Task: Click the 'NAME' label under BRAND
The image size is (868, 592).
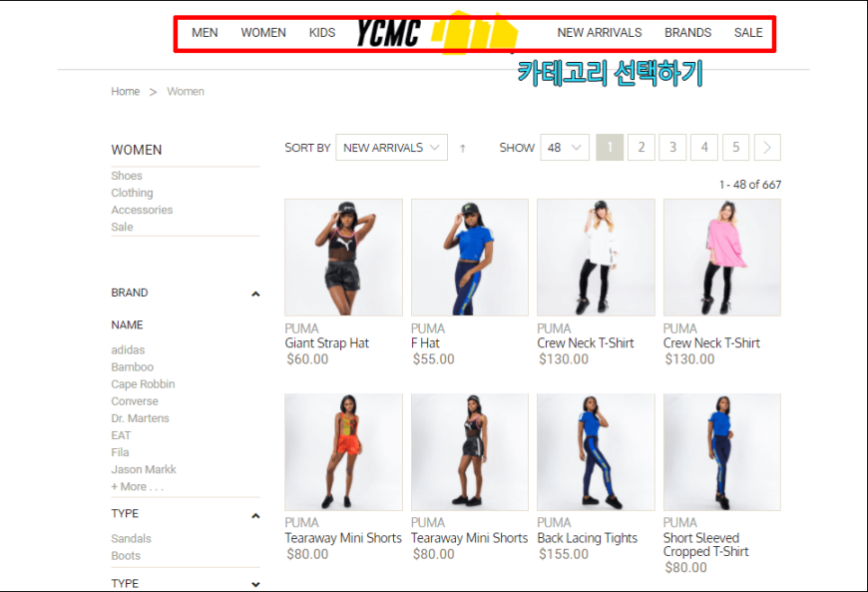Action: 127,325
